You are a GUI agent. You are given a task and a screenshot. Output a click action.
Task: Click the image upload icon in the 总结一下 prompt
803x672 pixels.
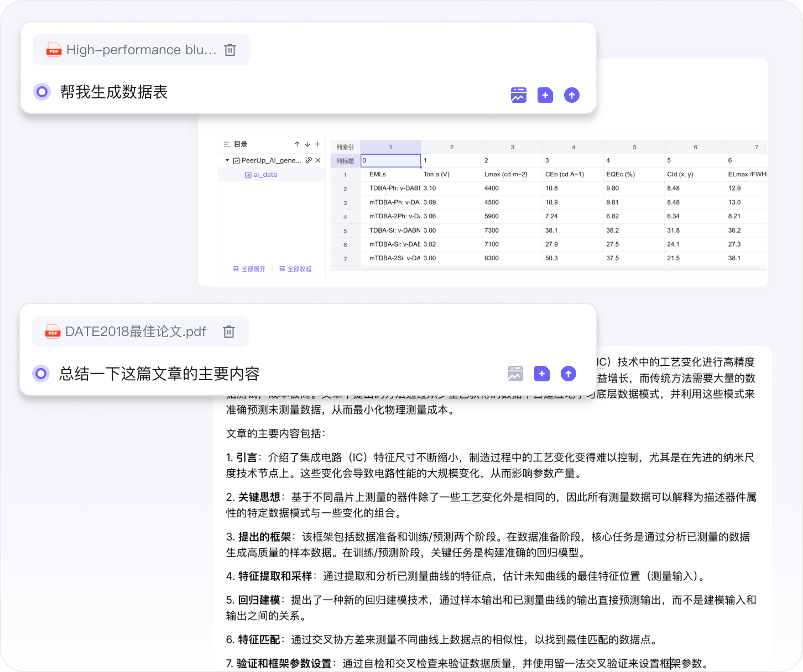(515, 374)
